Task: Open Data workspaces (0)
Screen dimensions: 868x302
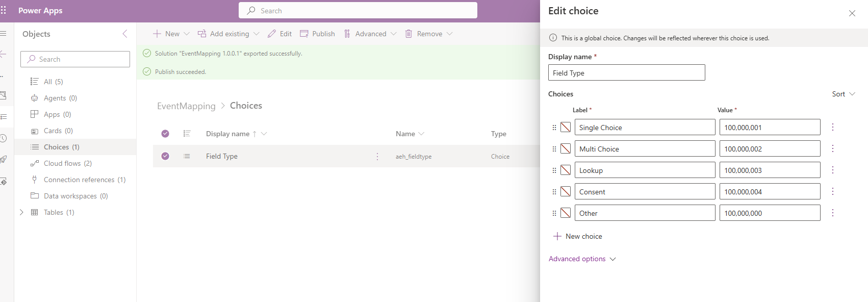Action: pos(75,196)
